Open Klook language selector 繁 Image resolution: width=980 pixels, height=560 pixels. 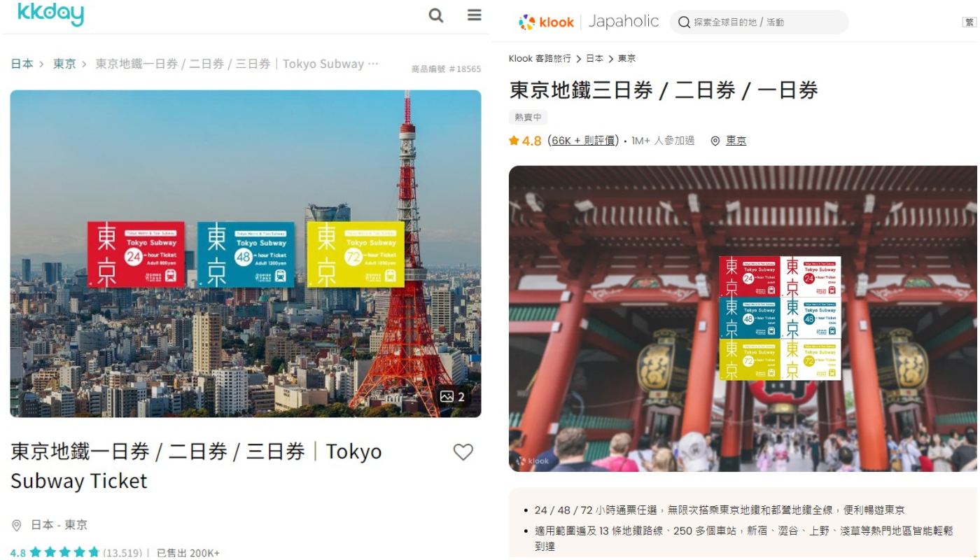tap(969, 22)
